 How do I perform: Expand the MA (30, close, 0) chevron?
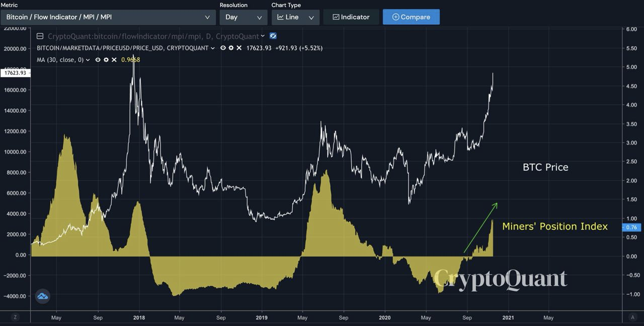(x=88, y=60)
